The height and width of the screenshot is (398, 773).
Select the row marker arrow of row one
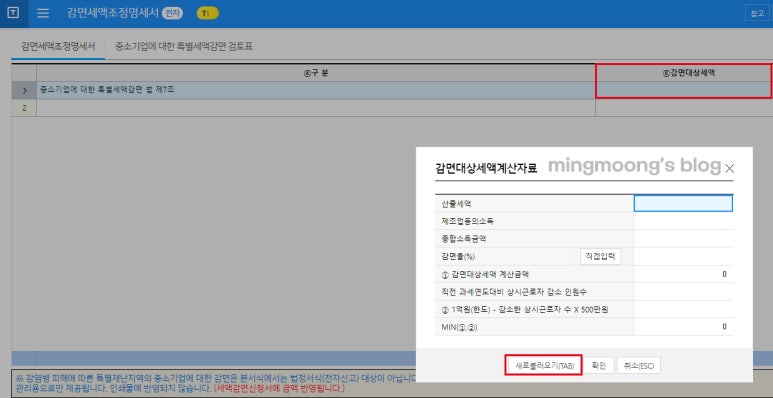24,90
